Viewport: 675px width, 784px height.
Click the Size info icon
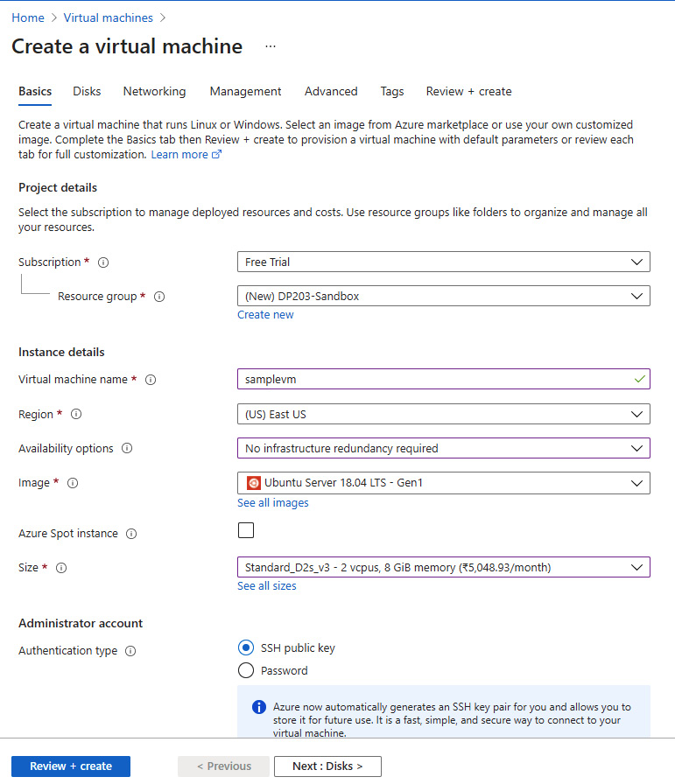click(x=61, y=568)
